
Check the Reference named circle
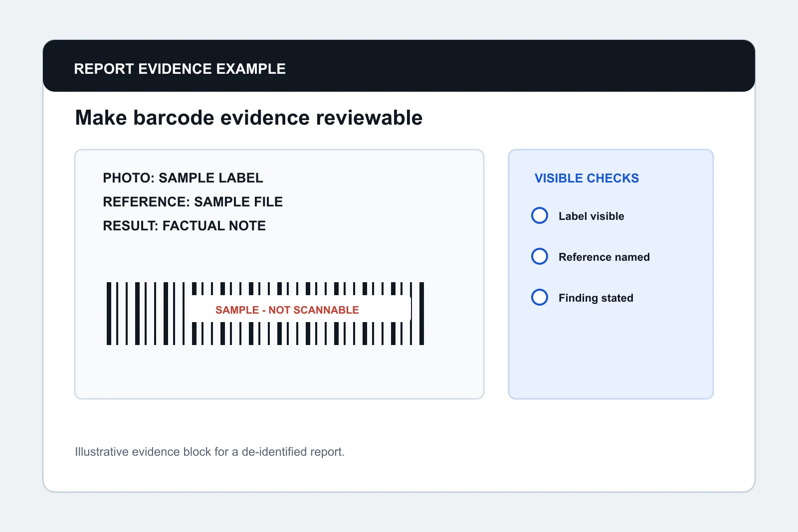tap(540, 256)
